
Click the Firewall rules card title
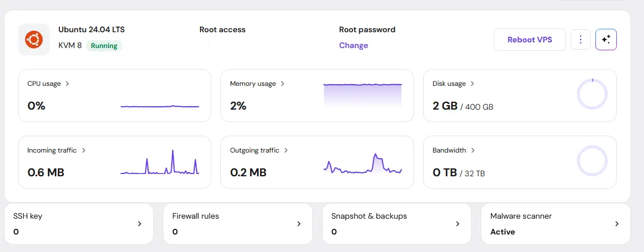195,216
